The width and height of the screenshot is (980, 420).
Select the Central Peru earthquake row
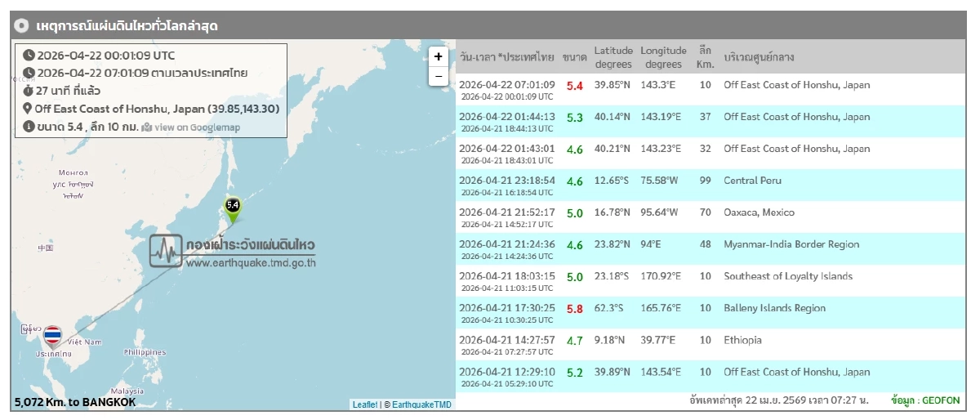[x=709, y=185]
